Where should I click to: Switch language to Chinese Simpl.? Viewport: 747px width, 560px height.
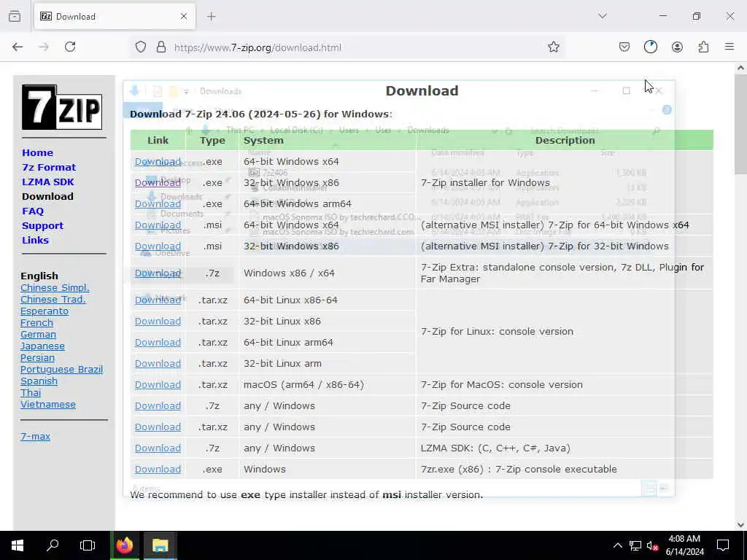[55, 287]
